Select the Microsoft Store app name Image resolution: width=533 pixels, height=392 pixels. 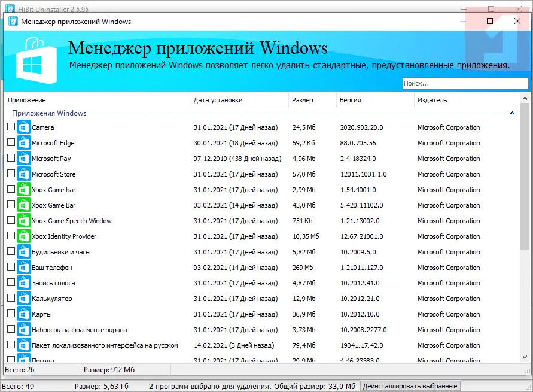pos(54,174)
